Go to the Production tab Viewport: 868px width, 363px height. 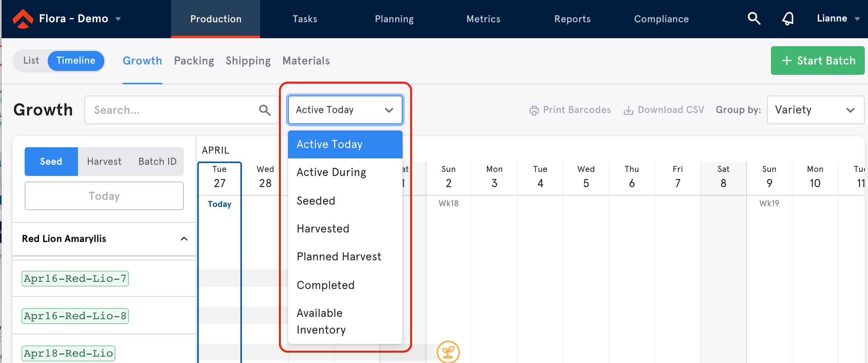click(216, 19)
